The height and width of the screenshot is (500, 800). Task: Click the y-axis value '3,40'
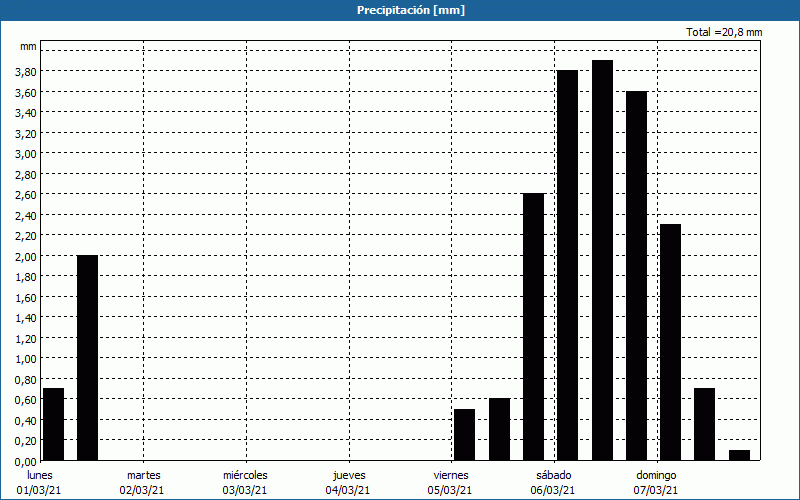pos(26,113)
